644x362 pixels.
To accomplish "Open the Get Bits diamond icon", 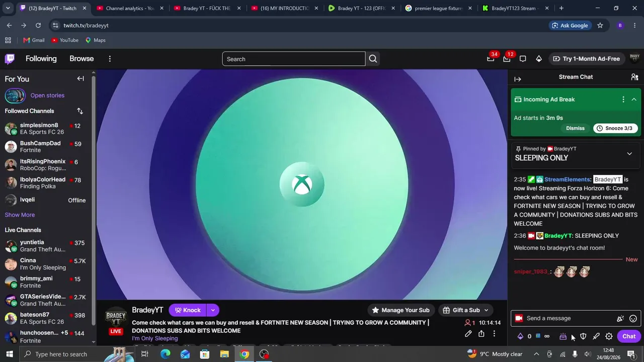I will coord(539,59).
